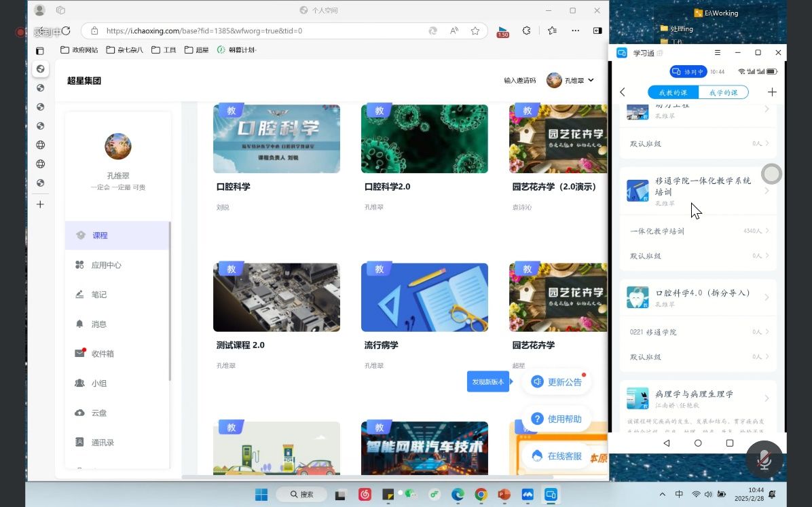Click the microphone mute icon
The height and width of the screenshot is (507, 812).
pyautogui.click(x=764, y=460)
